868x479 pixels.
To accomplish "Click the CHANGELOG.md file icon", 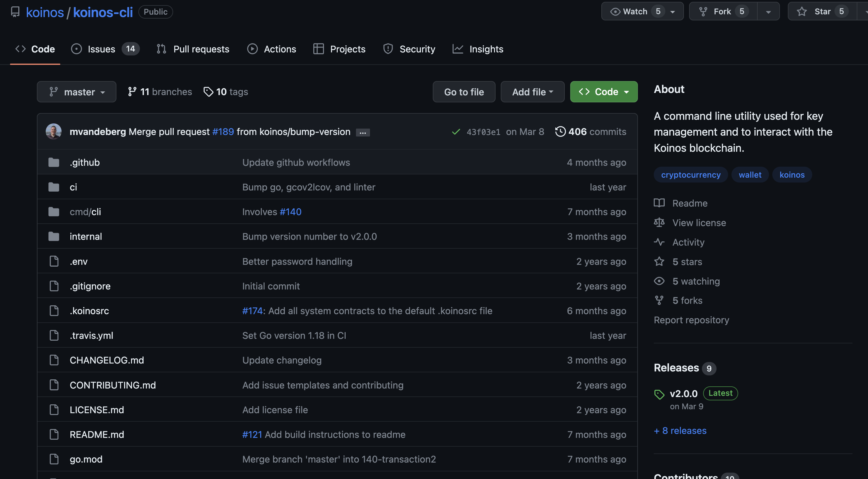I will point(54,360).
